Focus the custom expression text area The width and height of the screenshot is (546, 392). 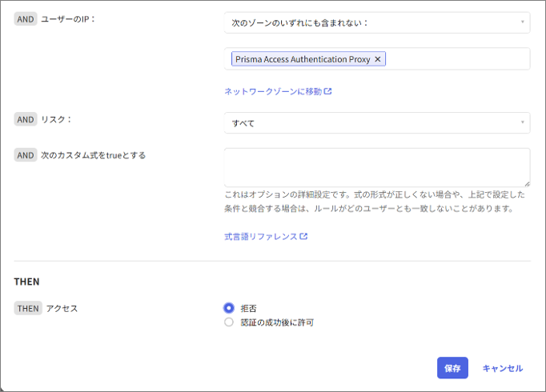click(x=376, y=167)
